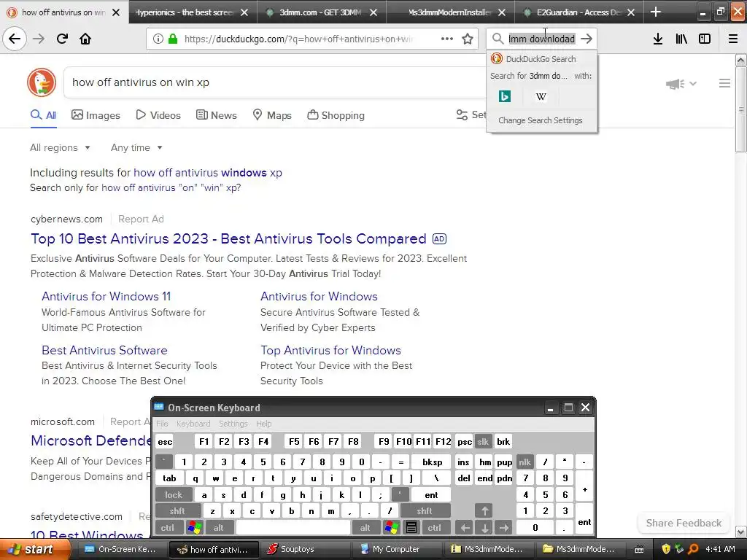The width and height of the screenshot is (747, 560).
Task: Open the Keyboard menu in On-Screen Keyboard
Action: click(x=193, y=424)
